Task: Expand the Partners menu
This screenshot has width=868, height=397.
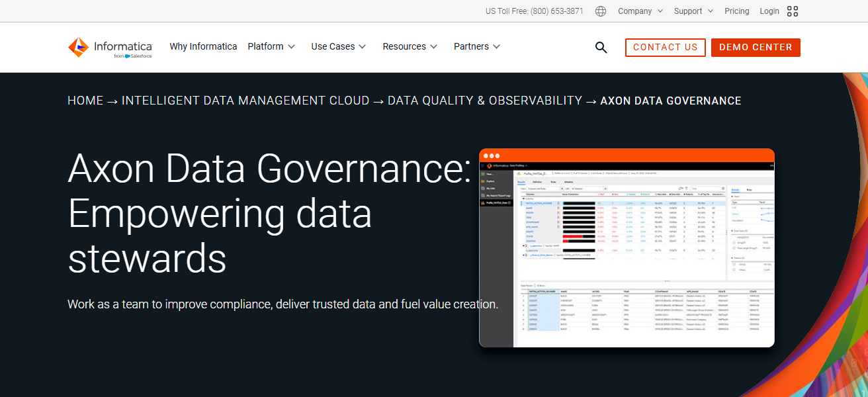Action: pos(476,47)
